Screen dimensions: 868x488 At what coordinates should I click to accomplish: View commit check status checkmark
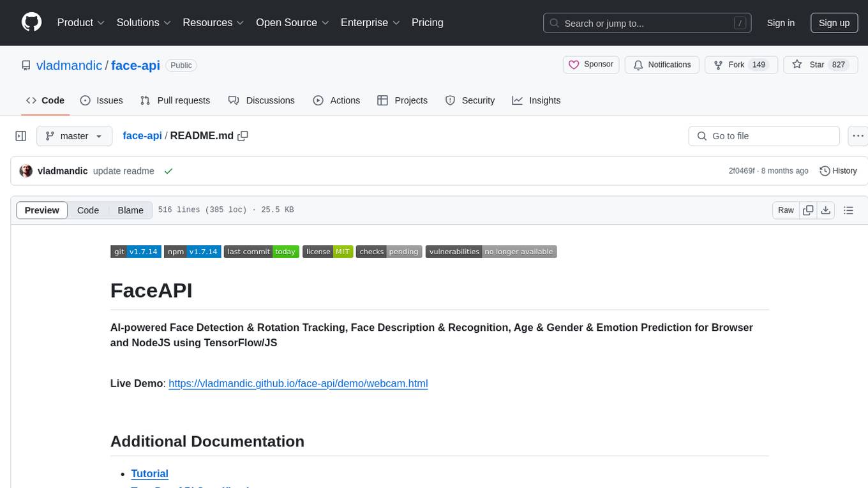point(168,171)
